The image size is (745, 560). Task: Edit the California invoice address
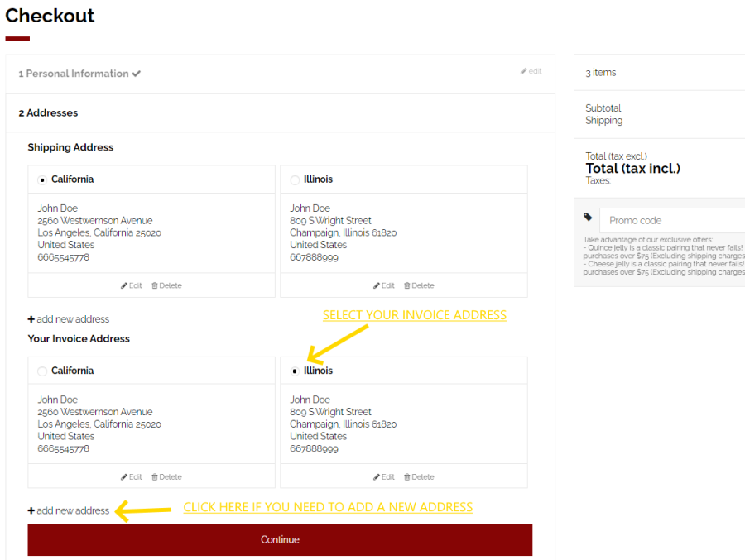pyautogui.click(x=131, y=476)
